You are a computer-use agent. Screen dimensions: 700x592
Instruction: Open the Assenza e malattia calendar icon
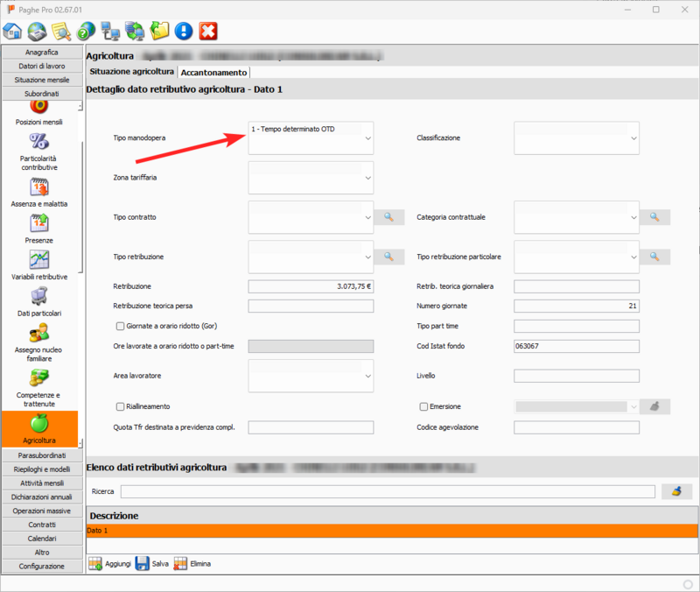pyautogui.click(x=39, y=187)
